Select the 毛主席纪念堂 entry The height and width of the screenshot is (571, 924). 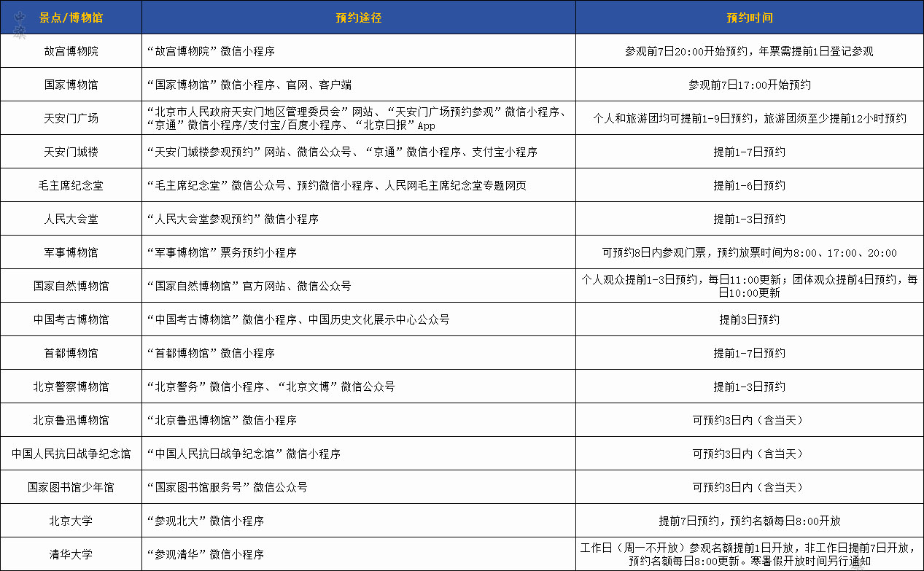pos(70,185)
